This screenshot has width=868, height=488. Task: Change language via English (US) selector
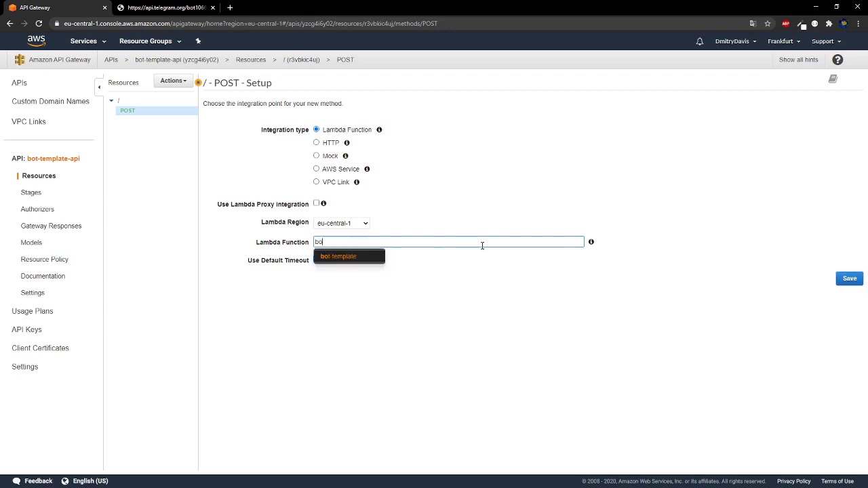85,481
